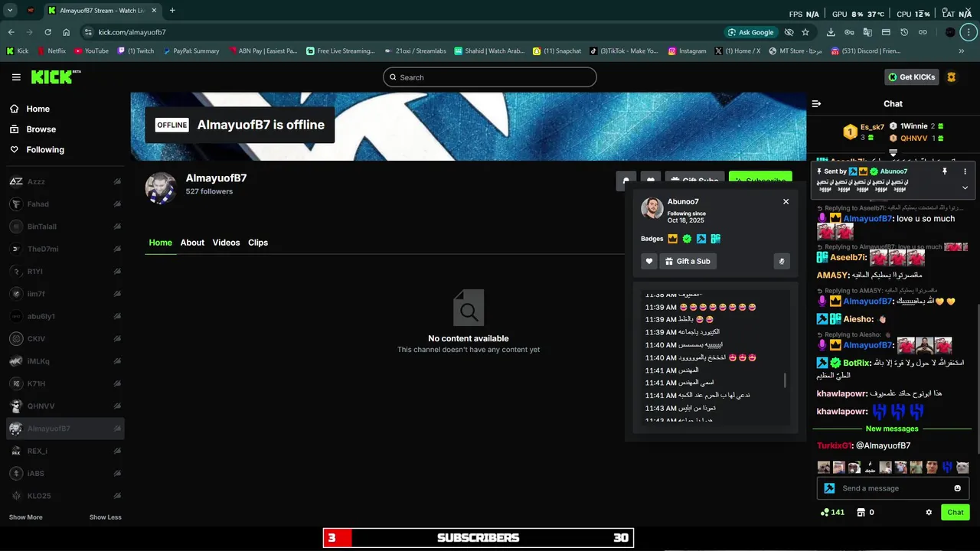Click the Gift a Sub button

[688, 261]
